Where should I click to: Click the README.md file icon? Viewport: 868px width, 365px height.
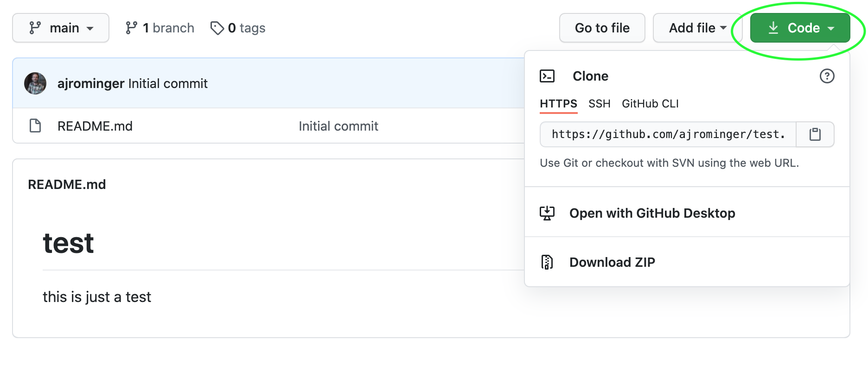[x=35, y=126]
